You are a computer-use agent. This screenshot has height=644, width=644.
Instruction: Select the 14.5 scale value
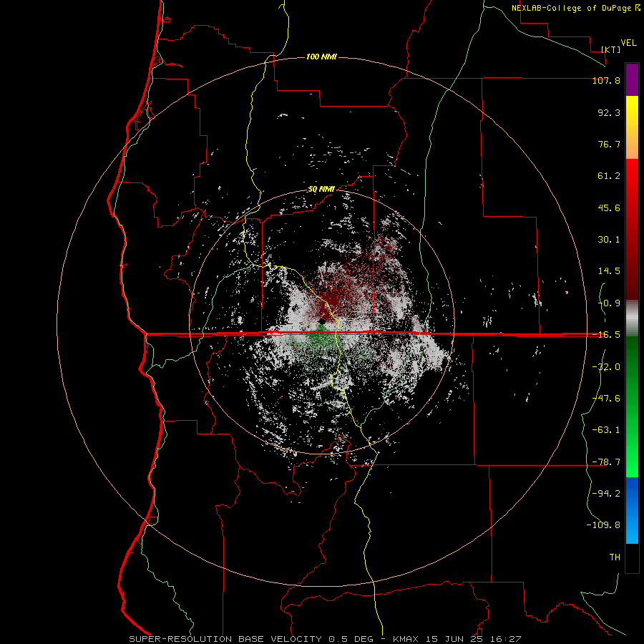point(609,271)
